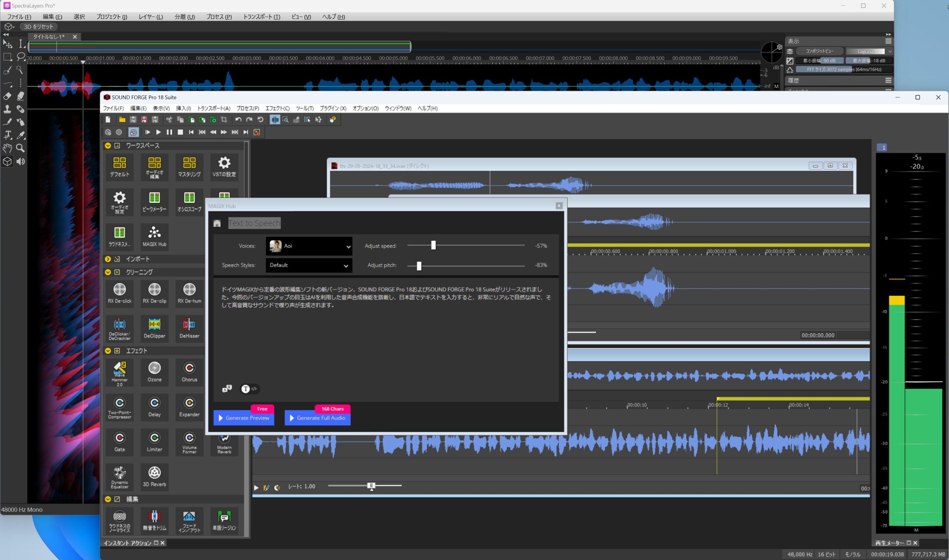Open the MAGIX Hub workspace icon
This screenshot has height=560, width=949.
click(154, 236)
